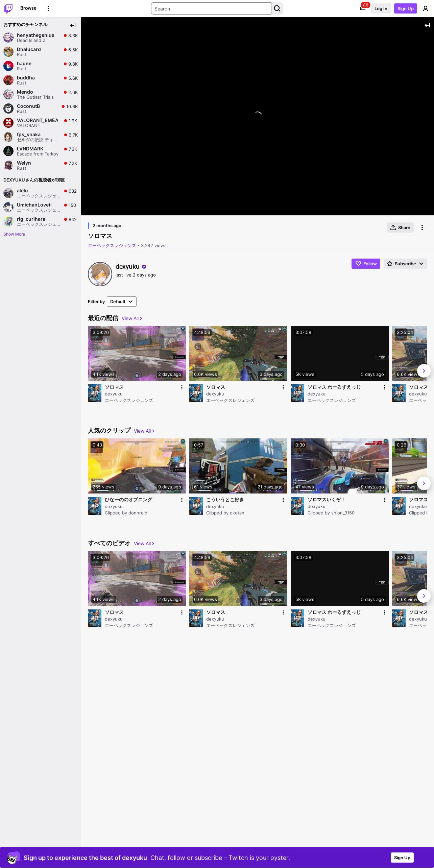This screenshot has height=868, width=434.
Task: Open options for clip ソロマスいくぞ！
Action: tap(385, 500)
